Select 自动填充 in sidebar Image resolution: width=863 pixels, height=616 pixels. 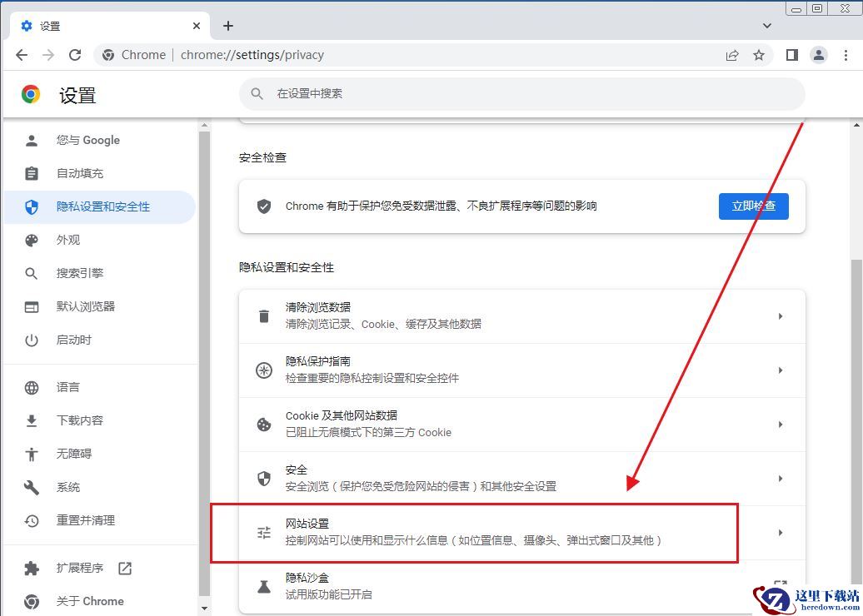(80, 173)
